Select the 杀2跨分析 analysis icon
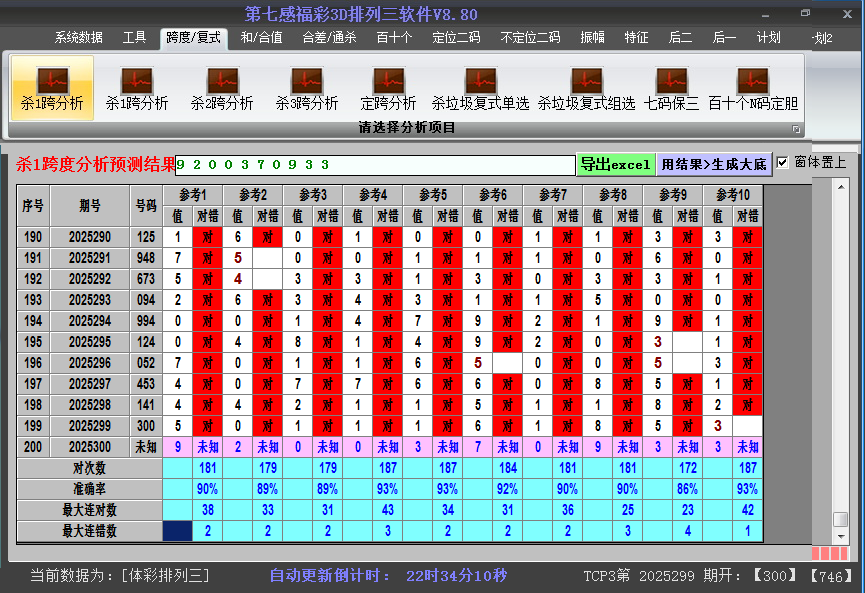 [221, 87]
